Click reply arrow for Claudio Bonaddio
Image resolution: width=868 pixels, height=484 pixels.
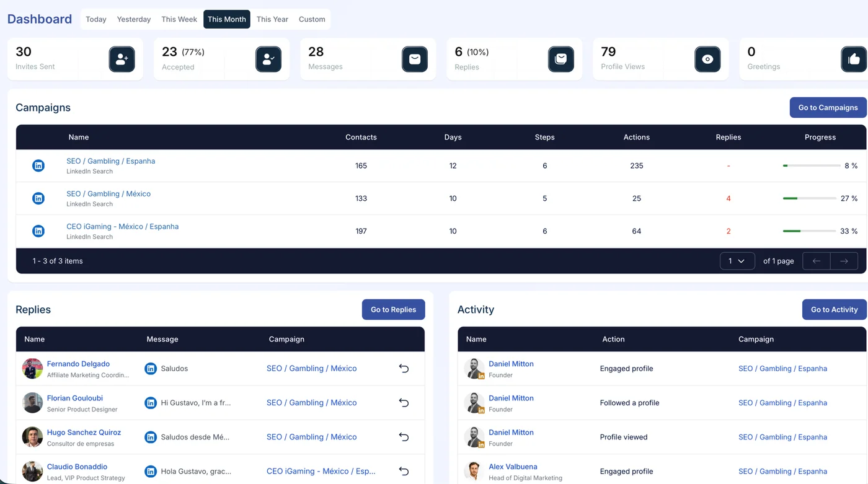point(404,471)
